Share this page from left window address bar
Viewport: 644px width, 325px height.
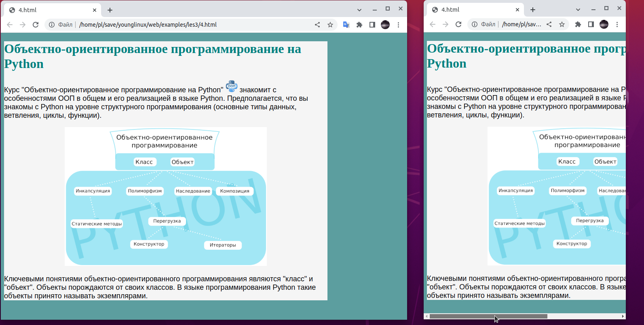click(317, 25)
